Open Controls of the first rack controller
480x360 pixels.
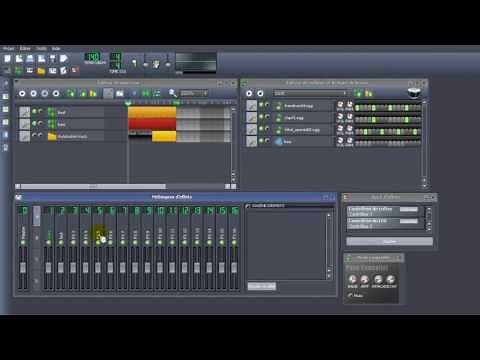point(409,209)
